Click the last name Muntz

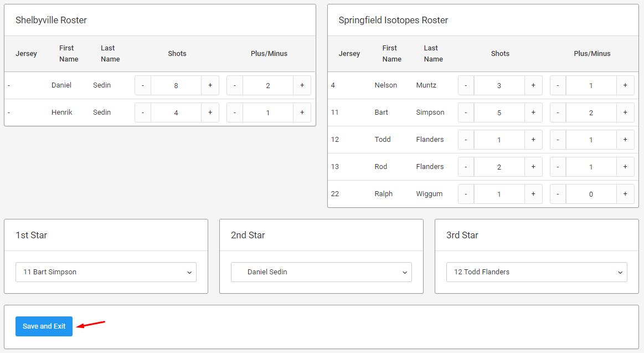coord(426,85)
